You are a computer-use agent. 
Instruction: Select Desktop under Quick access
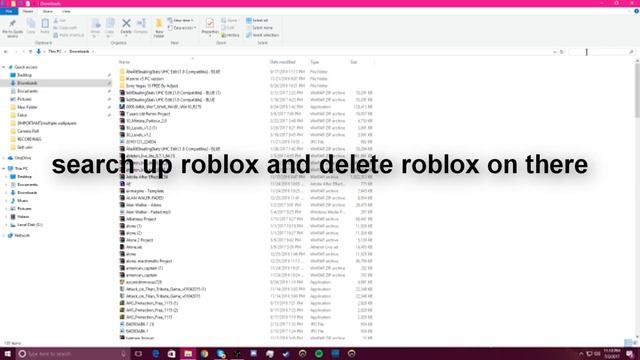tap(24, 75)
